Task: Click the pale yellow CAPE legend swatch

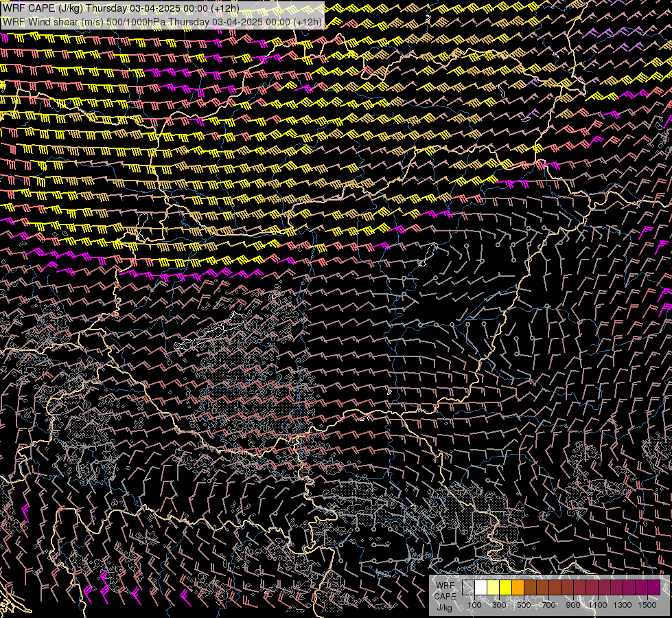Action: tap(494, 588)
